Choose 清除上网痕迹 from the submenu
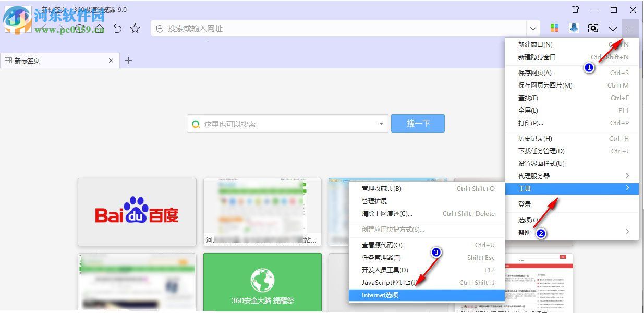The image size is (644, 313). [386, 213]
